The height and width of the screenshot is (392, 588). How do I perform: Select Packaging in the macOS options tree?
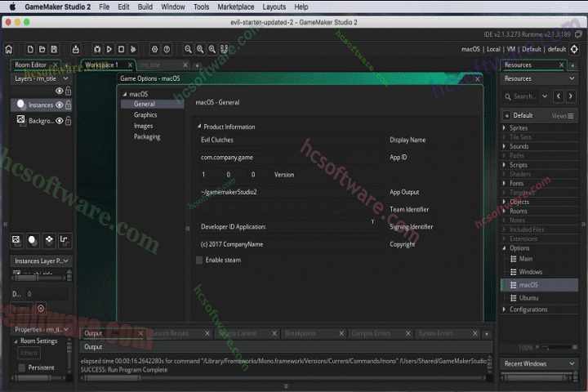click(x=147, y=136)
